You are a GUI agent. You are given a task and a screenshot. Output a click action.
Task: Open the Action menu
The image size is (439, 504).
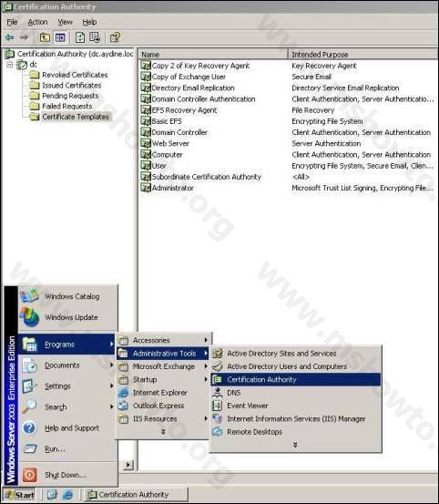[37, 22]
